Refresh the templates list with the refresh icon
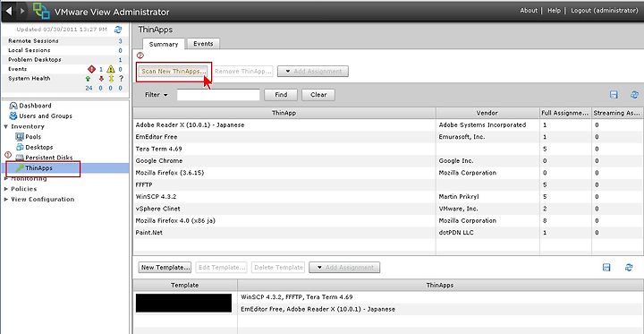The image size is (644, 334). 629,268
